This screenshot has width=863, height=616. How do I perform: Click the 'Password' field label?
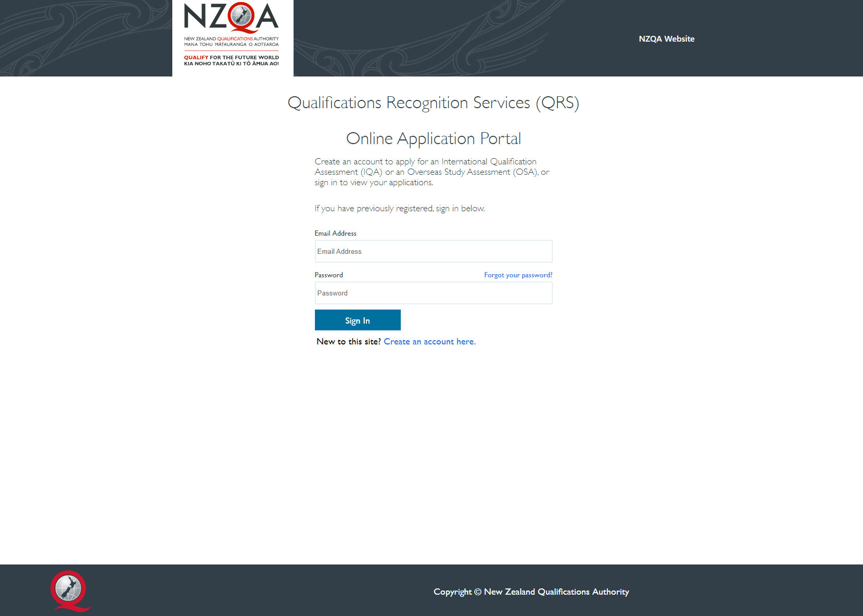(328, 275)
